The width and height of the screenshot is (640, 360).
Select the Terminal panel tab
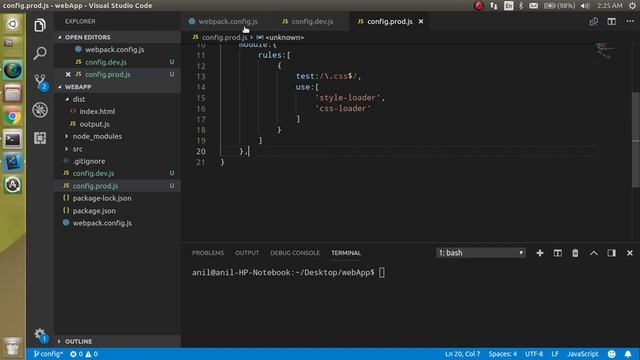coord(346,253)
